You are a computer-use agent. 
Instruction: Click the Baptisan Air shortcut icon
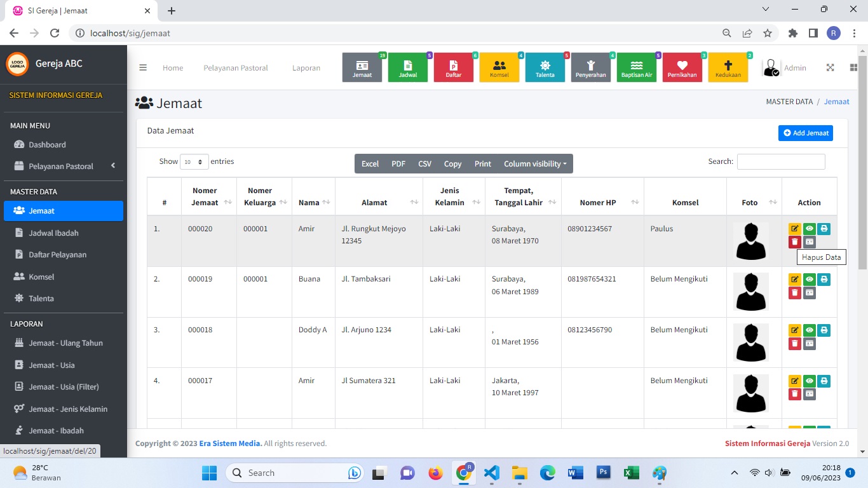(636, 67)
